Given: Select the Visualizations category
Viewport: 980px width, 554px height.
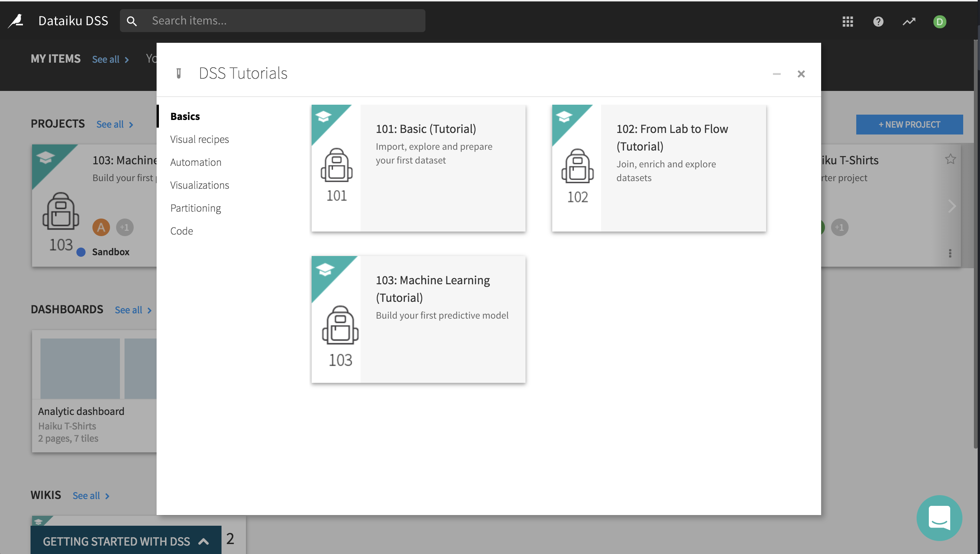Looking at the screenshot, I should (x=199, y=185).
